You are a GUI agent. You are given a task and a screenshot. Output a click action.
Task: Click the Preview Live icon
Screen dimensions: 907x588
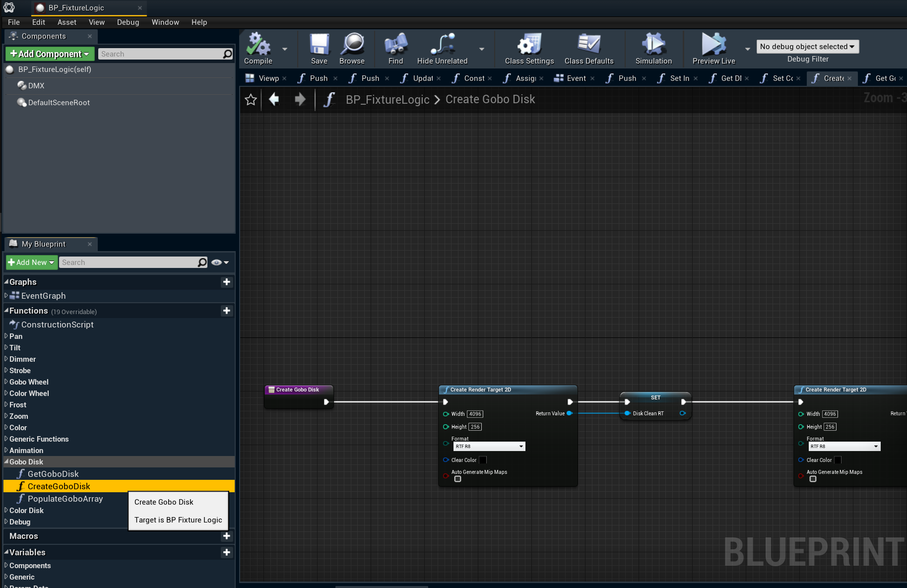(x=713, y=45)
